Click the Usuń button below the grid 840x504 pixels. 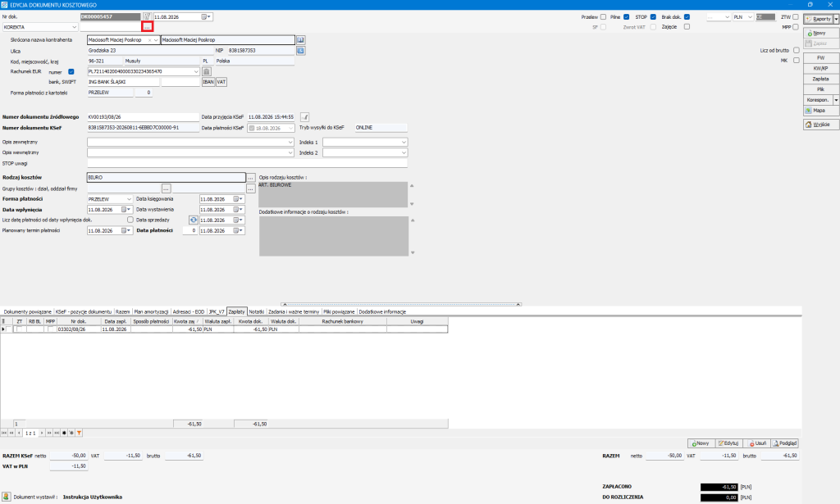click(x=757, y=443)
